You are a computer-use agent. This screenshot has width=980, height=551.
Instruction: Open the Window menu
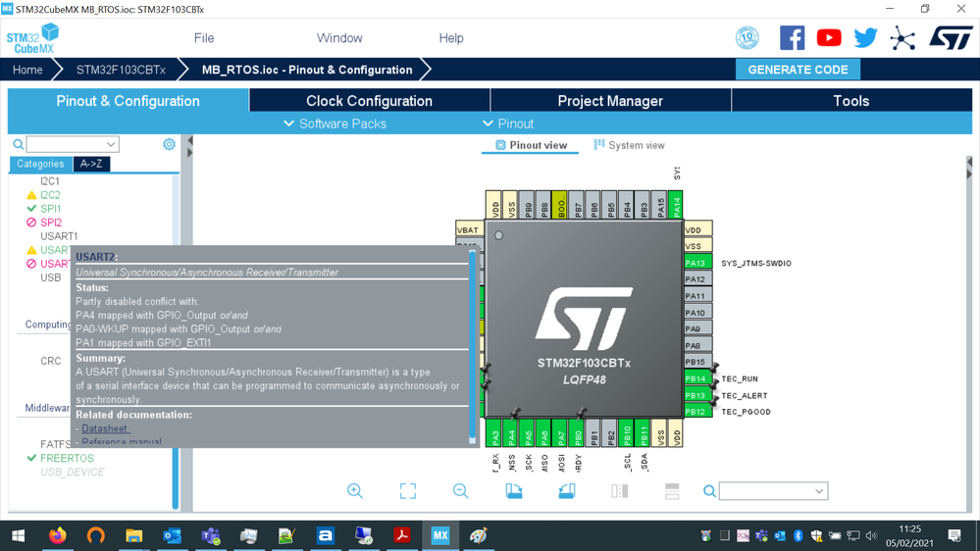(x=339, y=38)
